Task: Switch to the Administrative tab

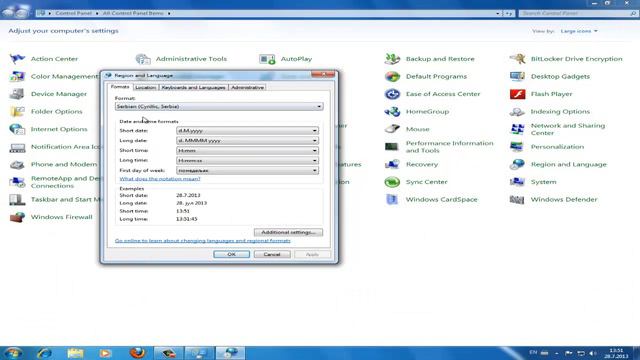Action: coord(247,87)
